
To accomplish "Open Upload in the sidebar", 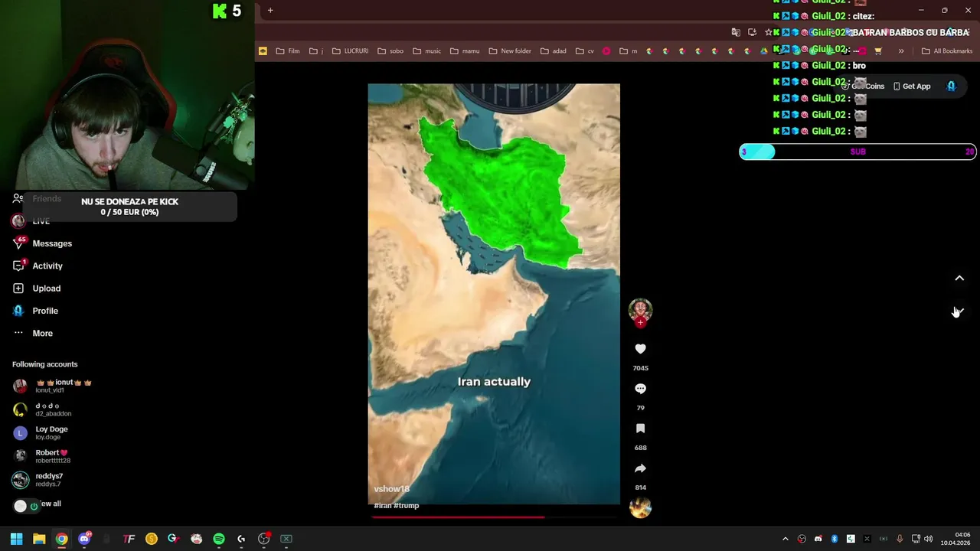I will click(47, 289).
